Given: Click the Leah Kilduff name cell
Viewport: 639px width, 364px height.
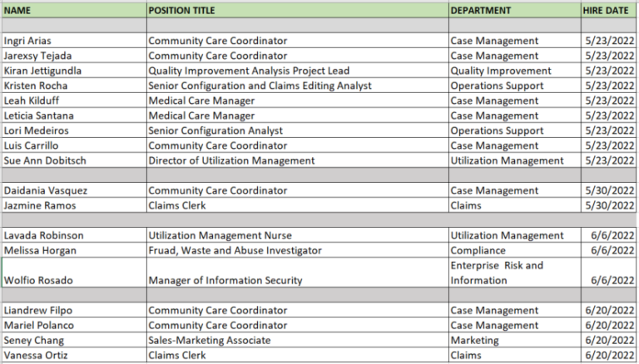Looking at the screenshot, I should [74, 101].
